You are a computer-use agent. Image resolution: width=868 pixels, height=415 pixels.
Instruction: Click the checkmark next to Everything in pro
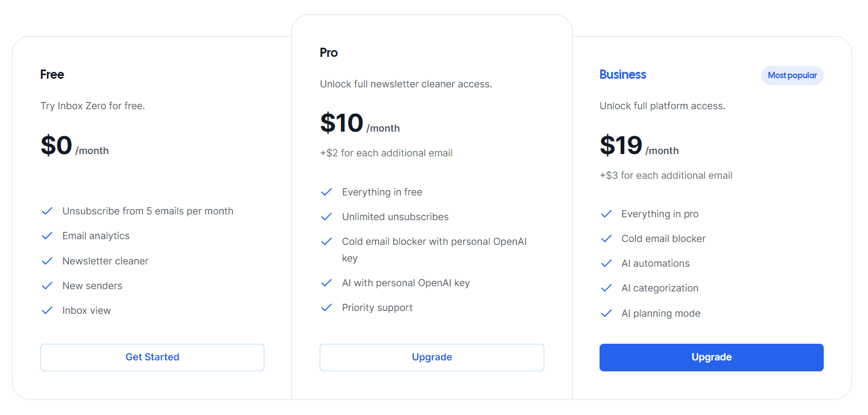[606, 214]
